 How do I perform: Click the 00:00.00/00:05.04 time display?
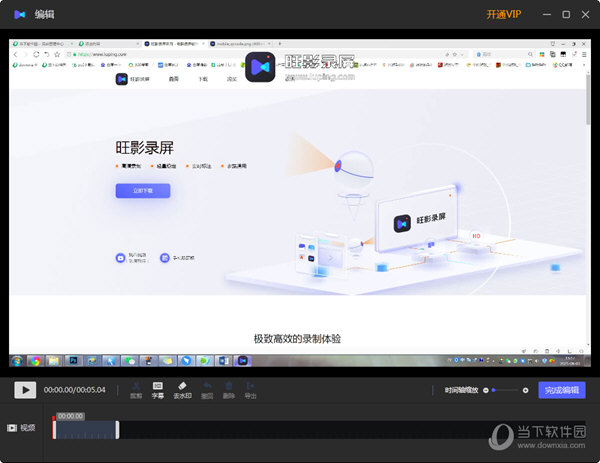[74, 390]
